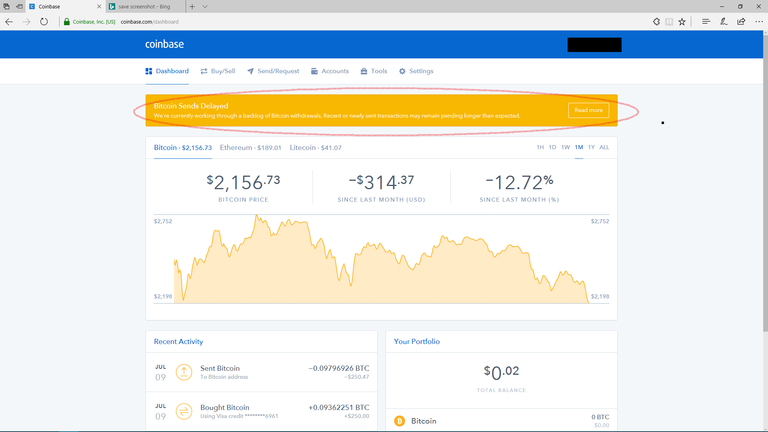Open a new tab with plus icon
The width and height of the screenshot is (768, 432).
click(x=192, y=6)
